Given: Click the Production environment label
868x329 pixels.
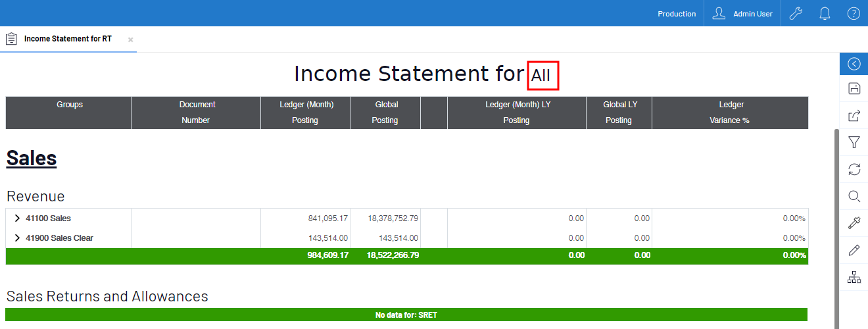Looking at the screenshot, I should click(677, 14).
